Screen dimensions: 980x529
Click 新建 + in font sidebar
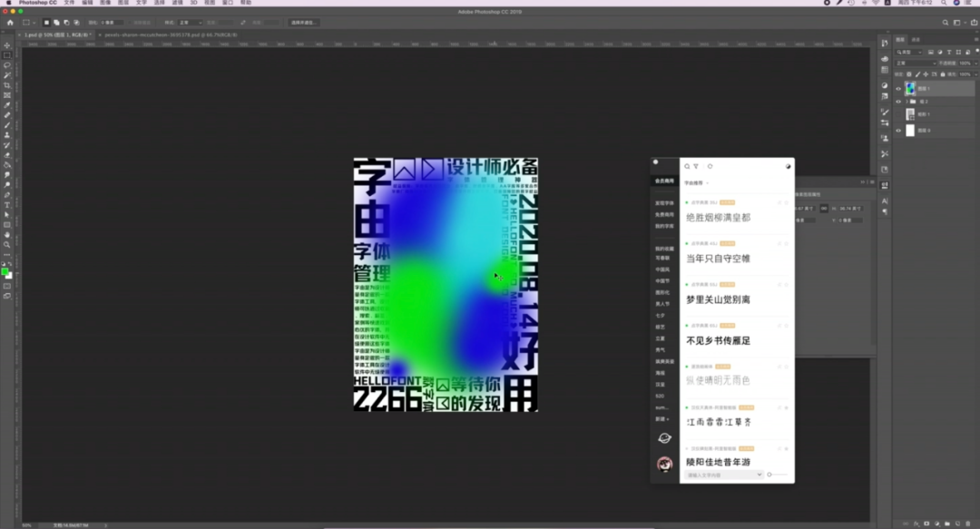[x=661, y=419]
